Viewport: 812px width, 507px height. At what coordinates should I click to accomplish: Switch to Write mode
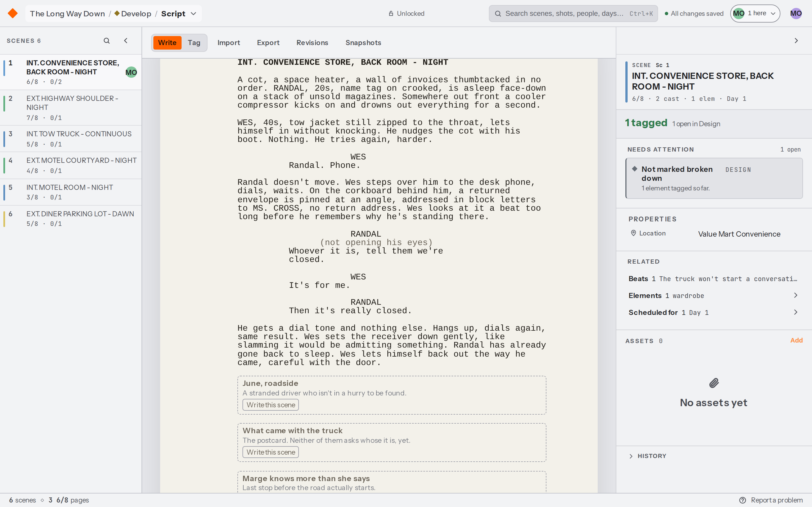click(167, 43)
